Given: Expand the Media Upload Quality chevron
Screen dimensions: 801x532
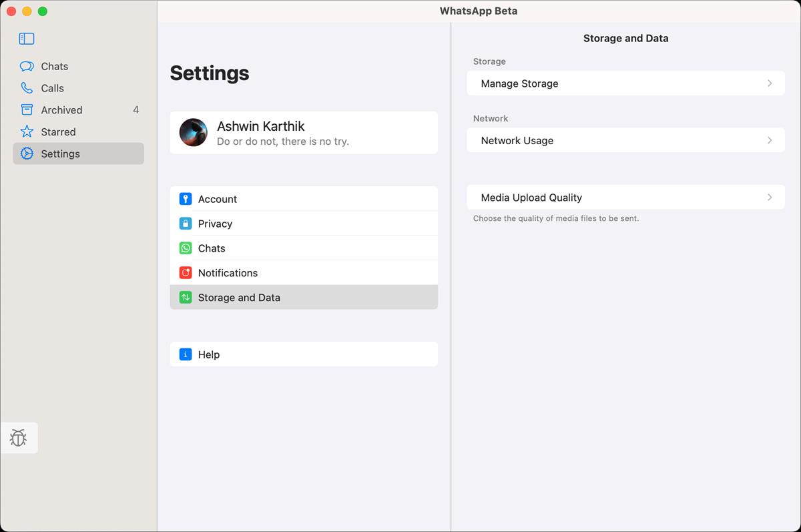Looking at the screenshot, I should click(769, 197).
